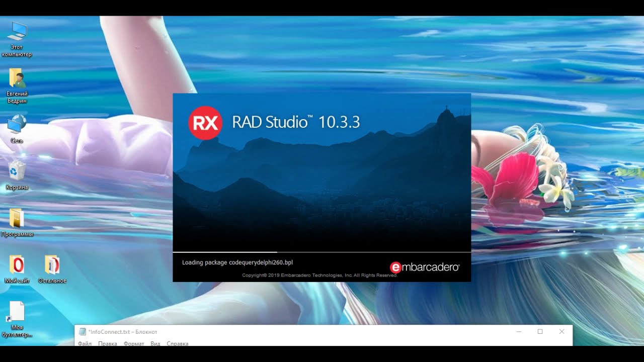Screen dimensions: 644x362
Task: Open the Корзина recycle bin icon
Action: pyautogui.click(x=17, y=175)
